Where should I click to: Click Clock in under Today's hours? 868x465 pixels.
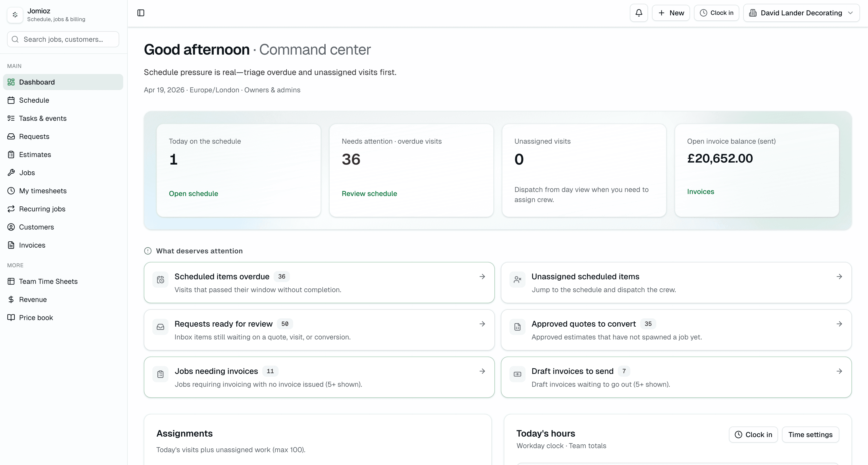753,435
